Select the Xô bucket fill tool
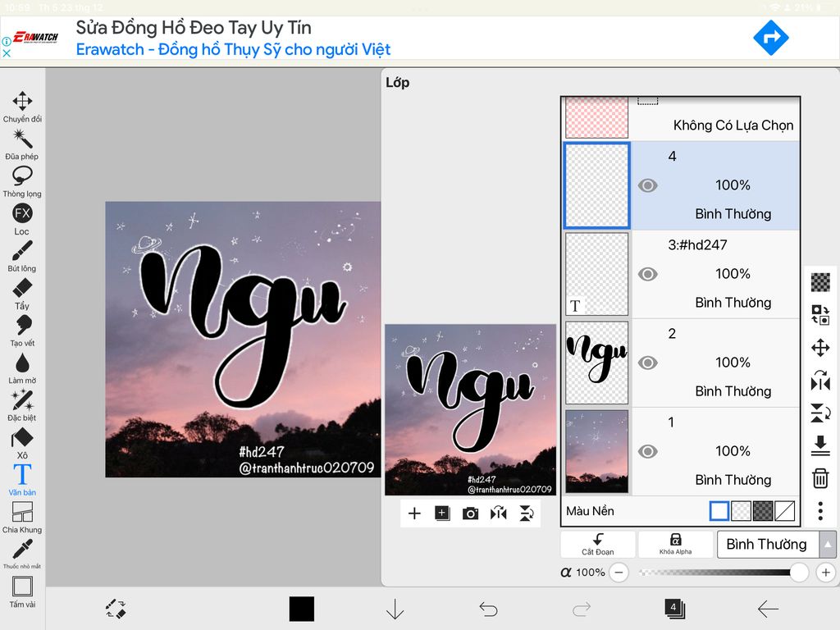The height and width of the screenshot is (630, 840). [22, 443]
